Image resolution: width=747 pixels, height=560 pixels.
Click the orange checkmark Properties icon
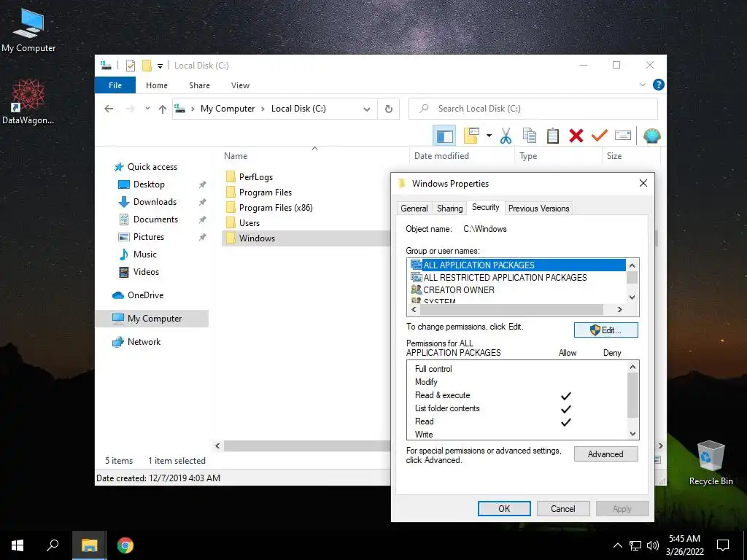[x=600, y=136]
